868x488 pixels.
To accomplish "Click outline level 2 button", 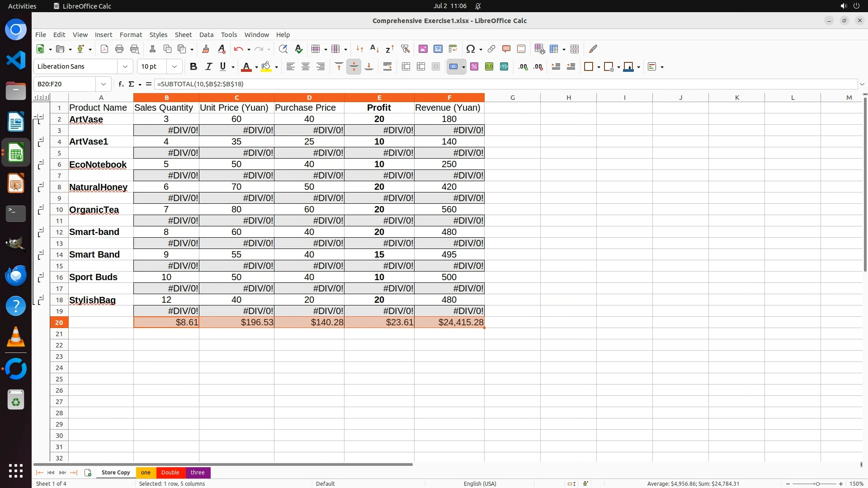I will click(41, 98).
